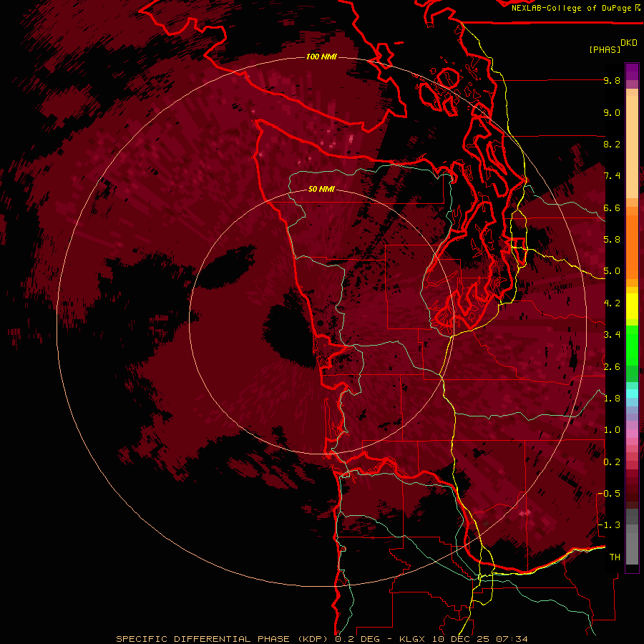Click the 1.8 scale value
Screen dimensions: 644x644
pos(612,399)
